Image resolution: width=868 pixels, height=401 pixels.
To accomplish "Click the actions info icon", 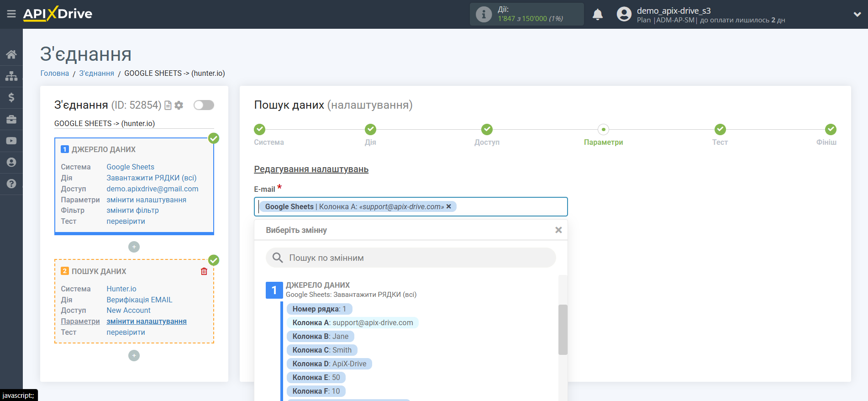I will click(x=484, y=14).
